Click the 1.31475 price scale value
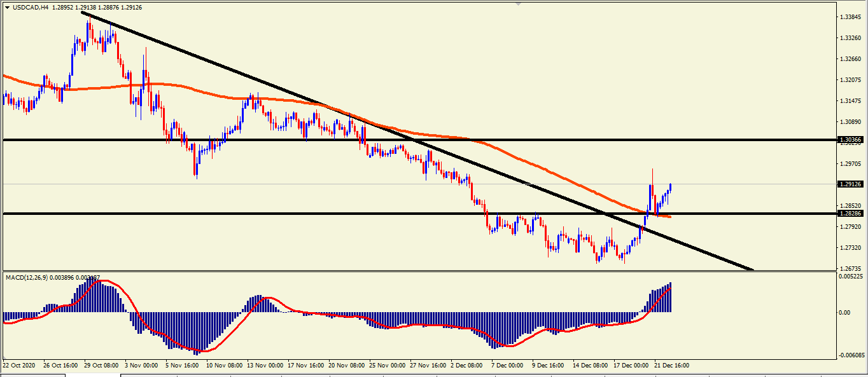 point(851,101)
